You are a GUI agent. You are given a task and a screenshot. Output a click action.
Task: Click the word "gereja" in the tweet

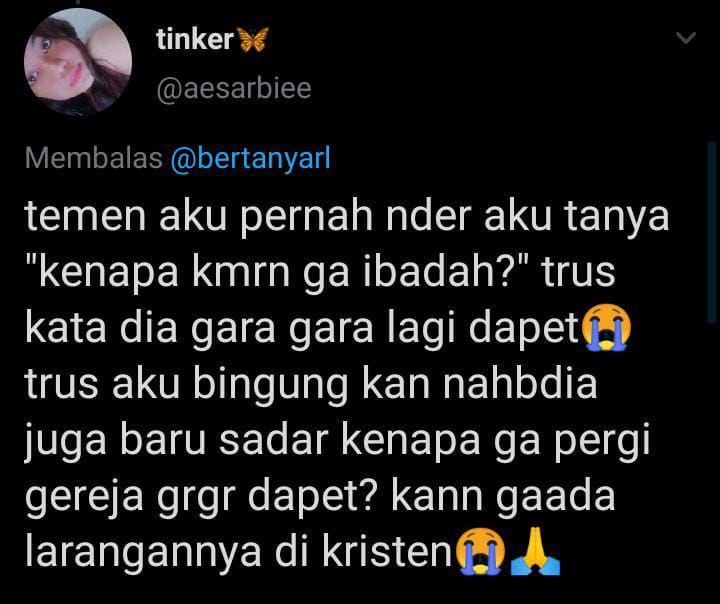pos(84,497)
